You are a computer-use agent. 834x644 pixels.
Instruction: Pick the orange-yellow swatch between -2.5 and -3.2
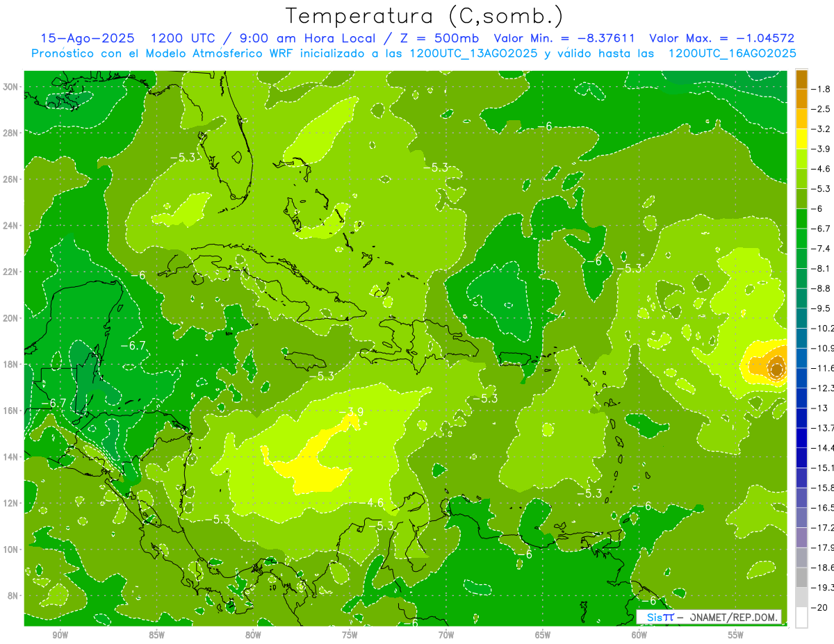click(801, 119)
